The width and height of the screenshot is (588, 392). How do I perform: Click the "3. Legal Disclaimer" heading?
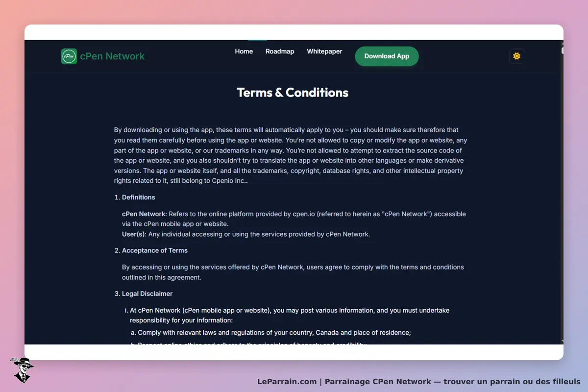144,294
